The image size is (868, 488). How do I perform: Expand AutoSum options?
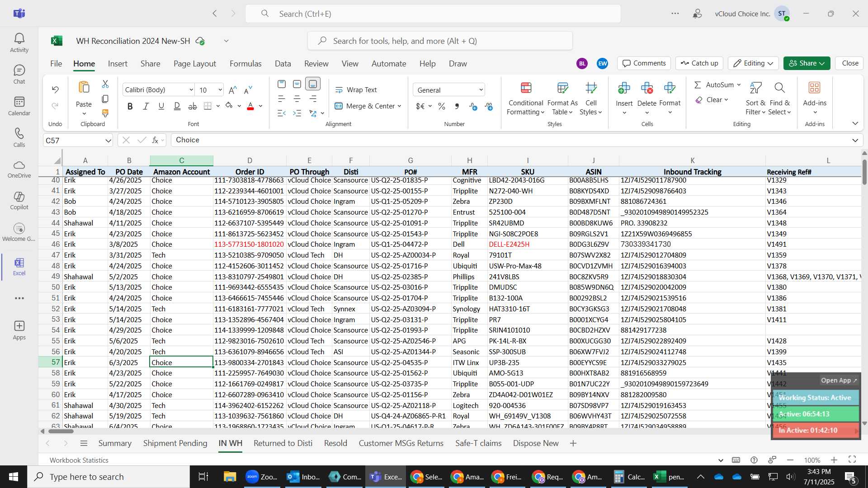pos(739,85)
